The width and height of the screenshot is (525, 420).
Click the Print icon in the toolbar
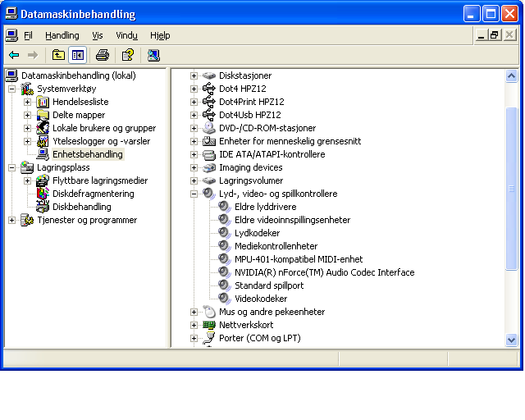pyautogui.click(x=103, y=55)
